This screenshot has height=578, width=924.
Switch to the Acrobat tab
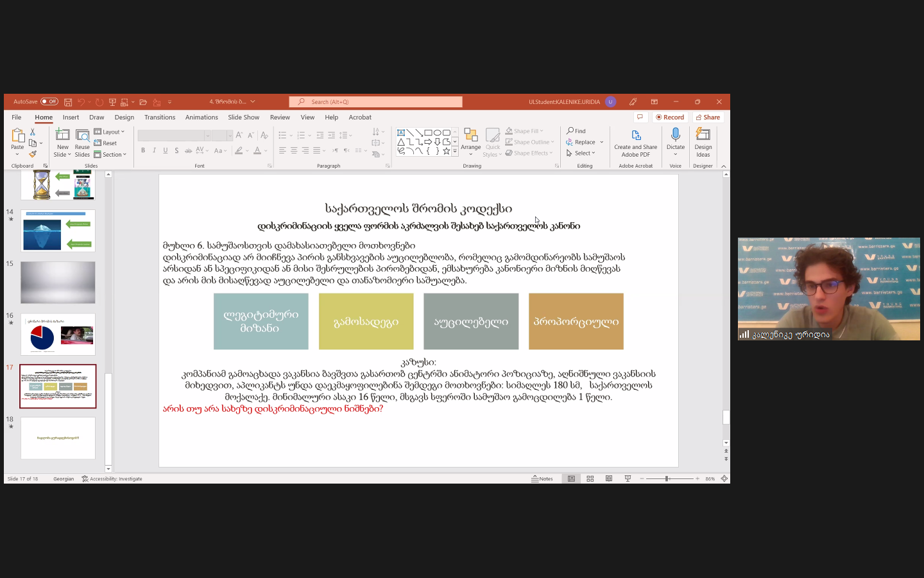click(x=360, y=117)
